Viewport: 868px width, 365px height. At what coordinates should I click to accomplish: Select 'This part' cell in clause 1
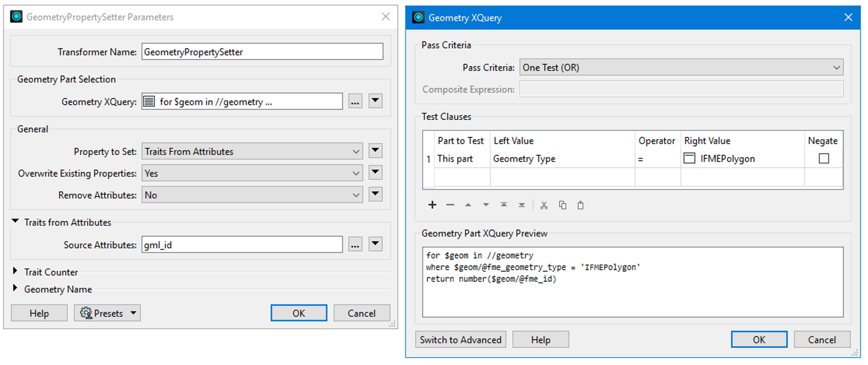pyautogui.click(x=462, y=159)
